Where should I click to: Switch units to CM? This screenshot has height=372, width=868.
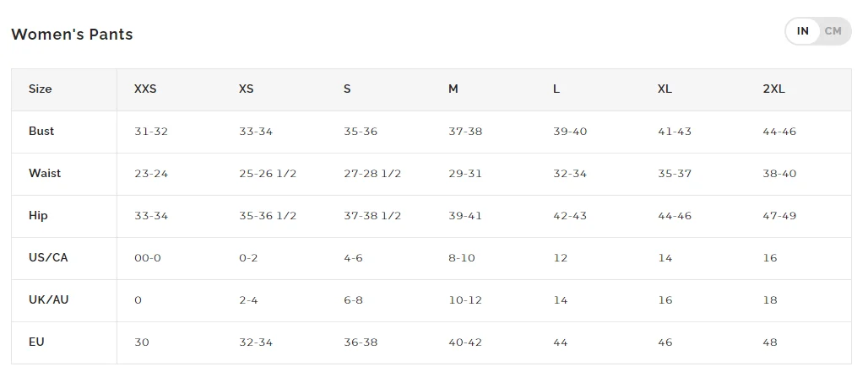click(x=833, y=31)
